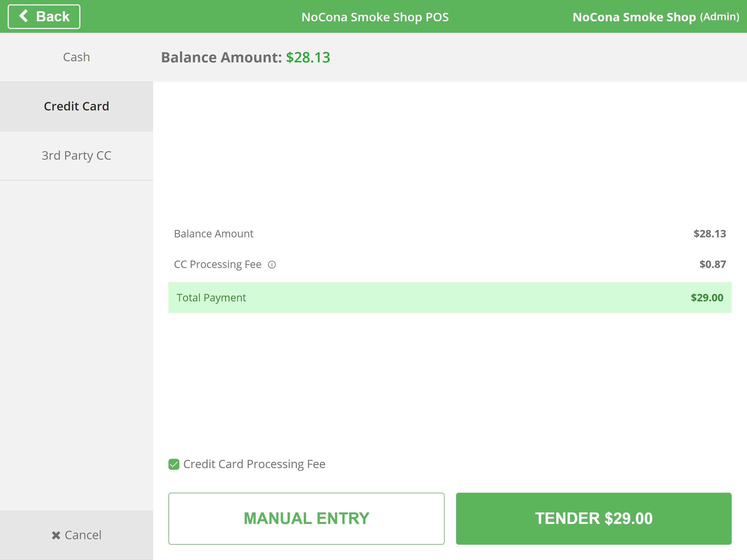Click the Total Payment highlighted row
Screen dimensions: 747x560
[450, 297]
